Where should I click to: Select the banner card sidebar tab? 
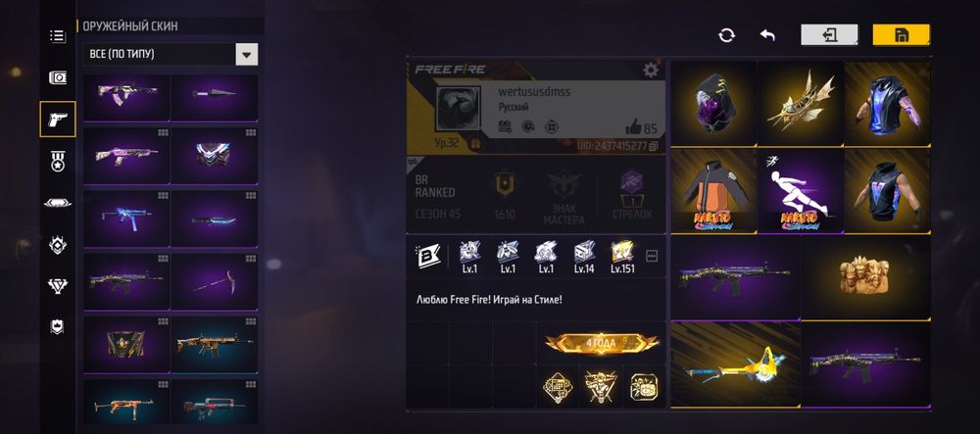point(58,77)
